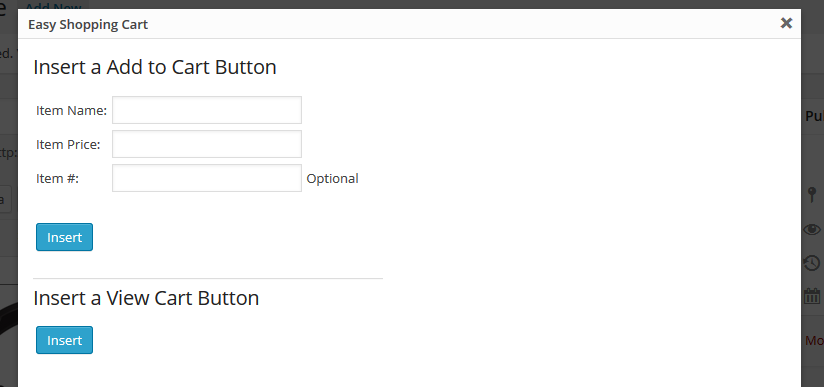Click the visibility eye icon
Viewport: 824px width, 387px height.
[812, 229]
